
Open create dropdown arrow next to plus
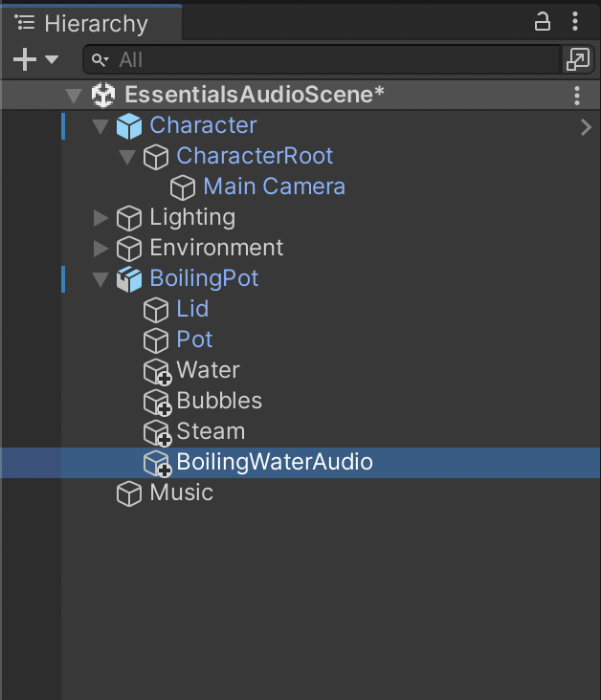tap(52, 59)
